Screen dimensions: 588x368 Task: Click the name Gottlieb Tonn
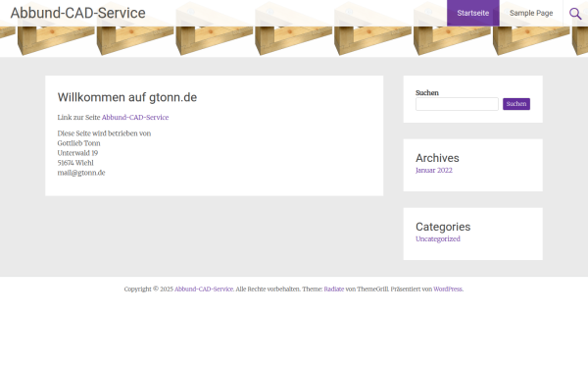[x=78, y=143]
